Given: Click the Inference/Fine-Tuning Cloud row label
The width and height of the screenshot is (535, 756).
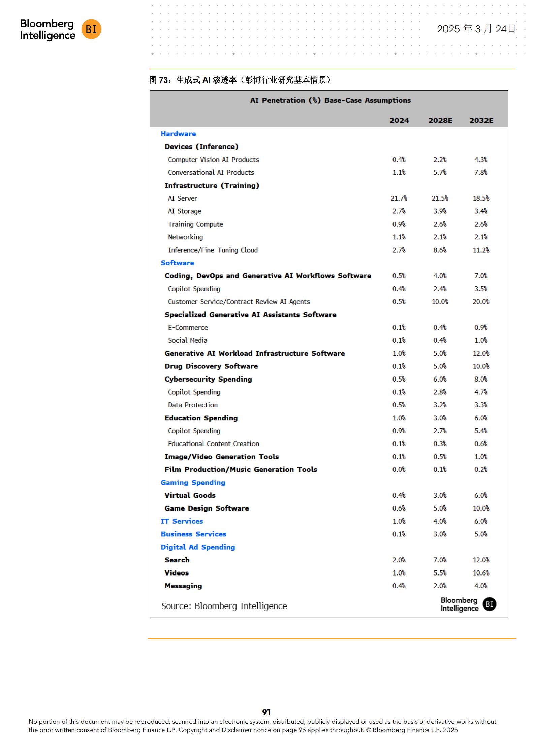Looking at the screenshot, I should click(x=213, y=250).
